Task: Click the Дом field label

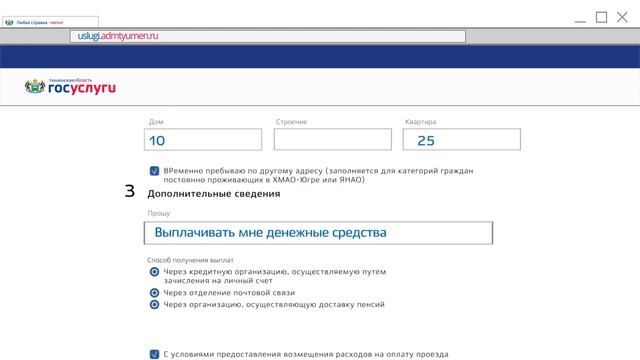Action: coord(156,122)
